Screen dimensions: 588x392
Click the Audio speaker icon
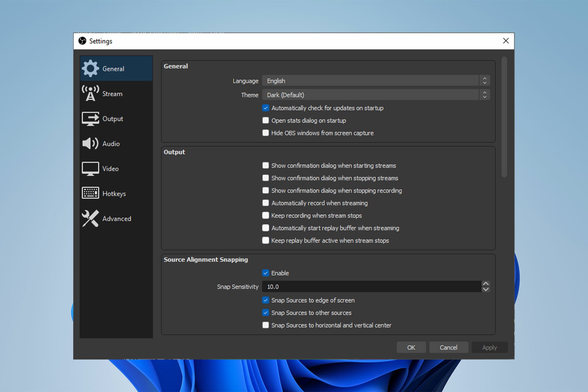[90, 143]
